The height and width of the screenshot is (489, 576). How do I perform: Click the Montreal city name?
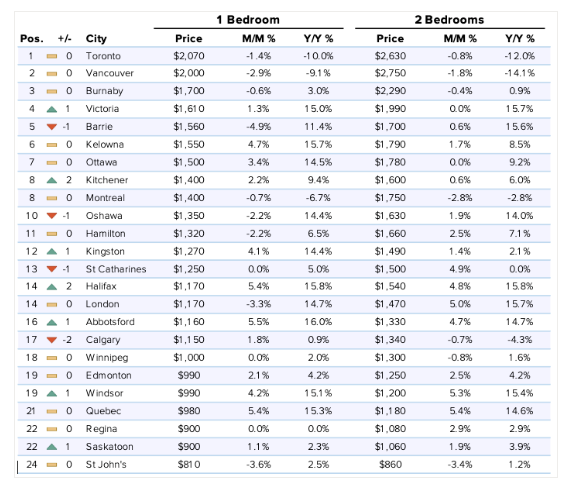coord(105,198)
